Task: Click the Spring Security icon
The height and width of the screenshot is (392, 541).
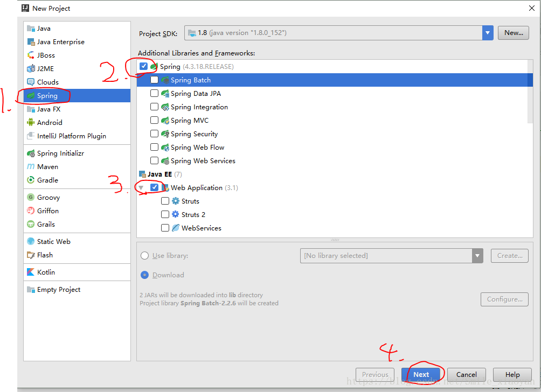Action: [165, 134]
